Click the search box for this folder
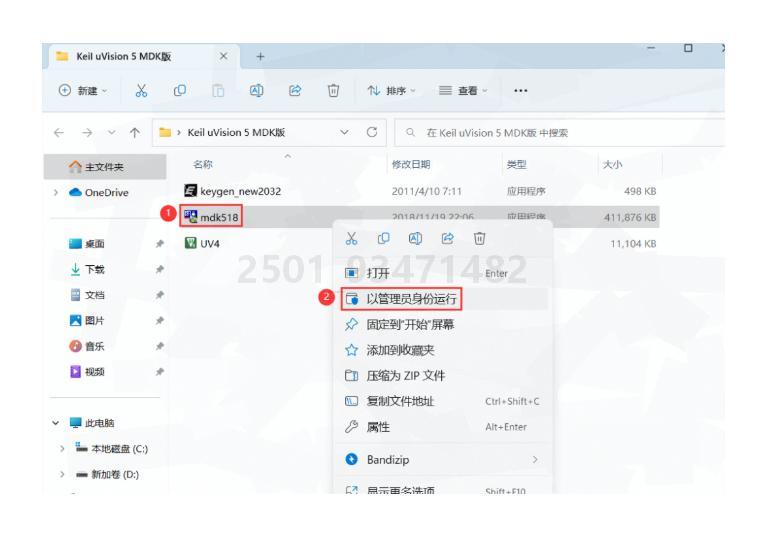767x537 pixels. click(559, 133)
